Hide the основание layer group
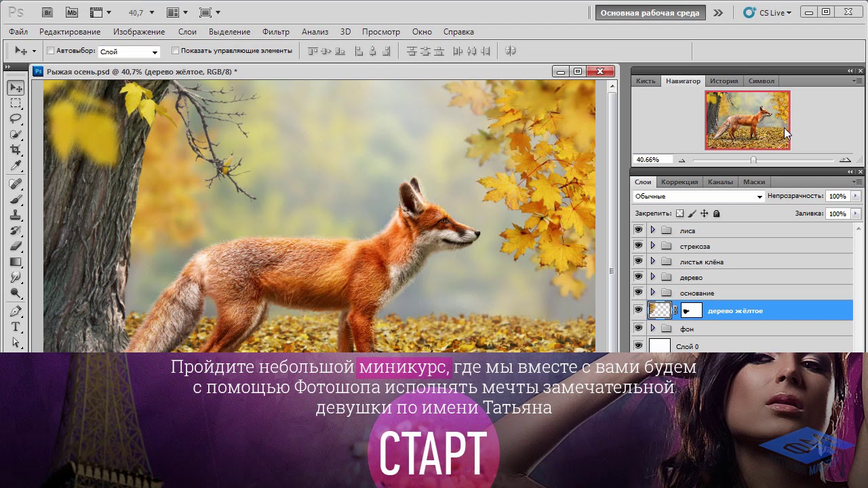This screenshot has height=488, width=868. tap(638, 292)
